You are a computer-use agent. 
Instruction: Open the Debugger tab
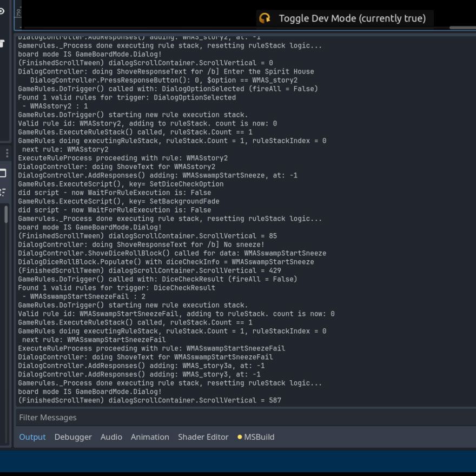click(73, 437)
